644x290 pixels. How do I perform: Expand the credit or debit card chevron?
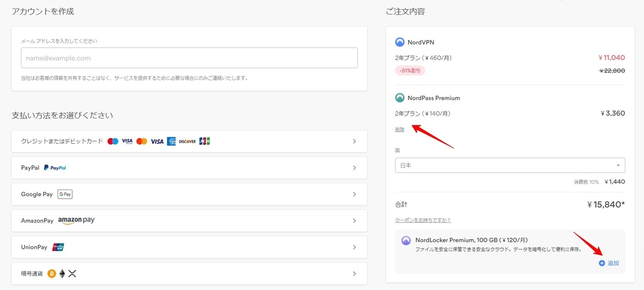[354, 142]
